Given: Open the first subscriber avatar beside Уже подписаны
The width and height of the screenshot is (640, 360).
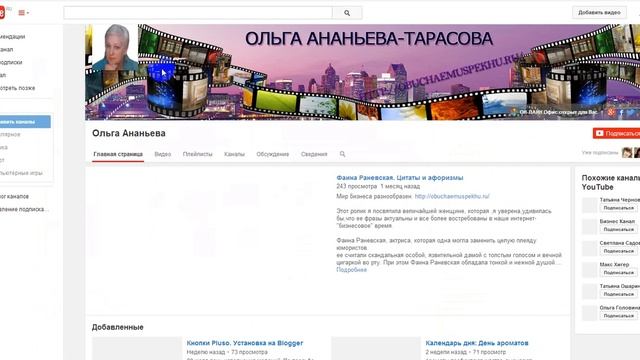Looking at the screenshot, I should [627, 153].
